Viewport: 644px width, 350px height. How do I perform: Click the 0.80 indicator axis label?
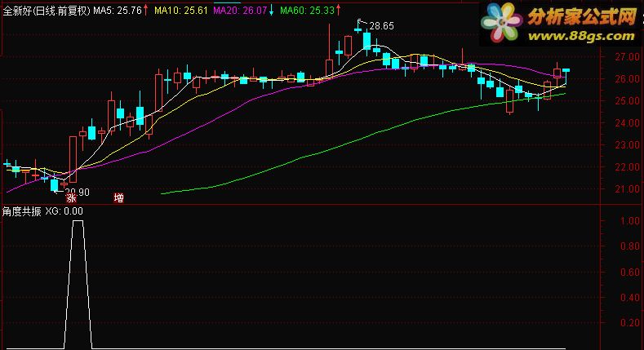coord(629,246)
